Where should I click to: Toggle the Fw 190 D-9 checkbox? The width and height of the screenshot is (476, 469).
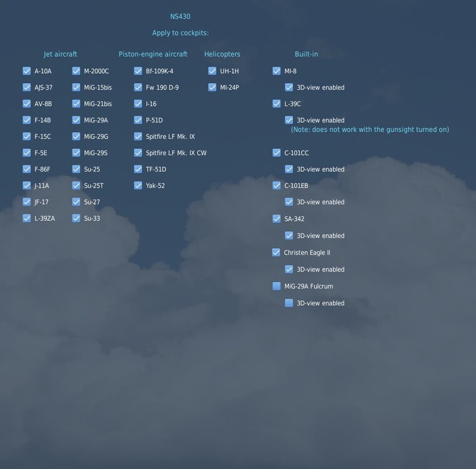coord(138,88)
